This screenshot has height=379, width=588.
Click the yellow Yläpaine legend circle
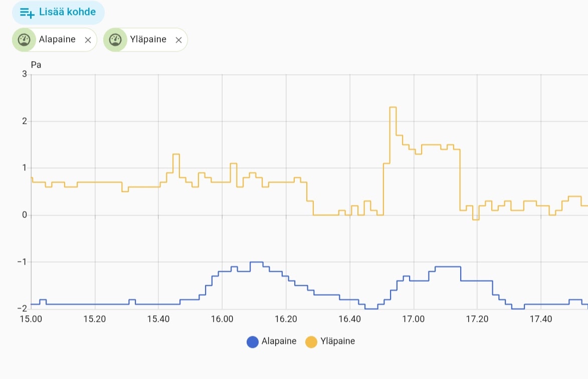coord(311,342)
